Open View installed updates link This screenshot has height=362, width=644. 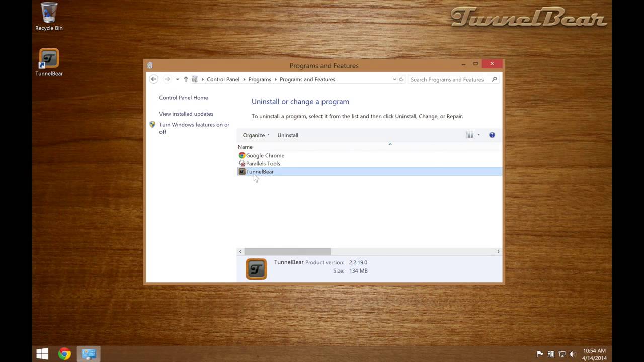pos(186,114)
